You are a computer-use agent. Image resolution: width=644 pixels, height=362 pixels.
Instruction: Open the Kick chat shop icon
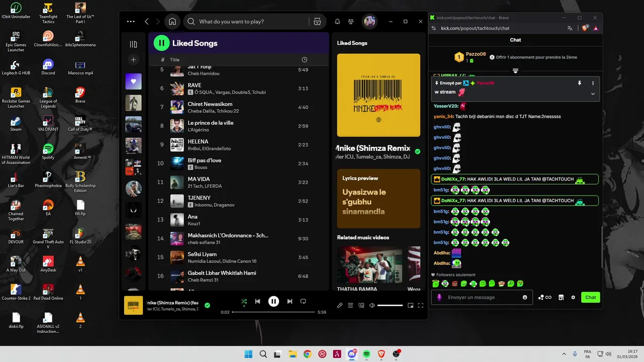click(x=561, y=297)
